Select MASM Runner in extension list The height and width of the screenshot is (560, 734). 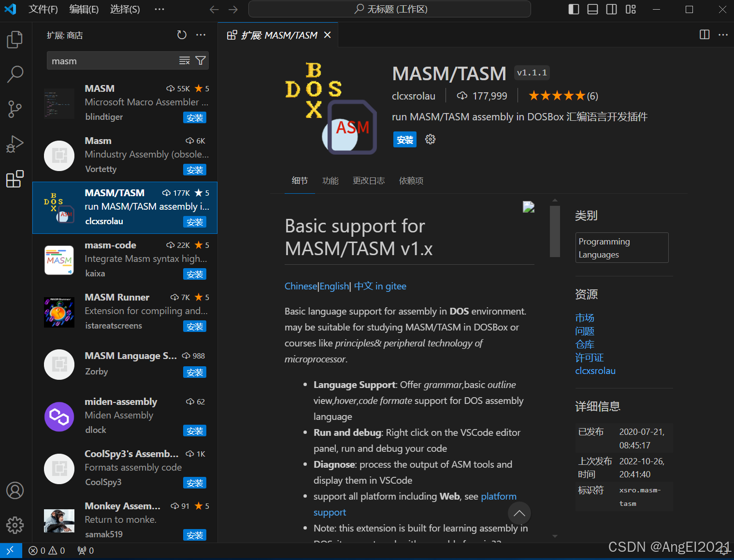(125, 312)
